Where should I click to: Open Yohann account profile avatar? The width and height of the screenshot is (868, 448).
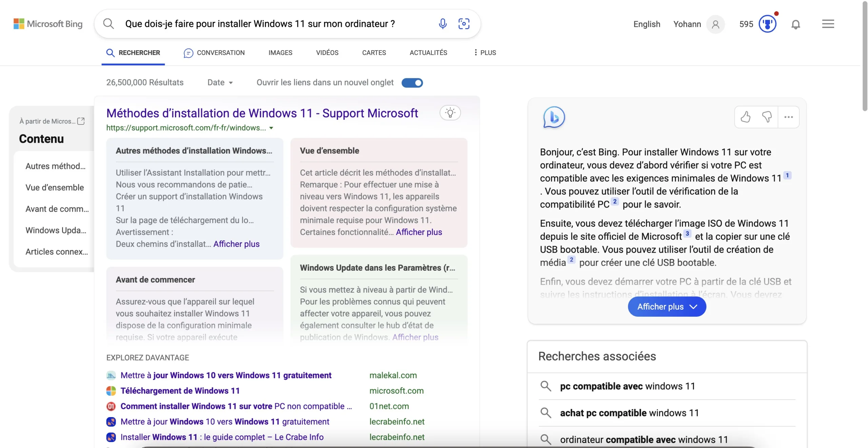pos(715,24)
